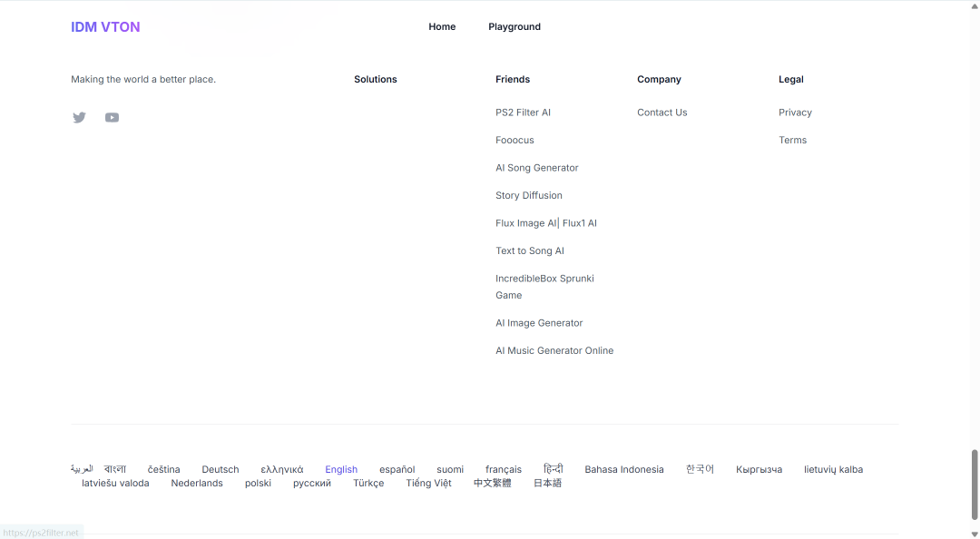980x539 pixels.
Task: Switch language to Hindi (हिन्दी)
Action: tap(554, 468)
